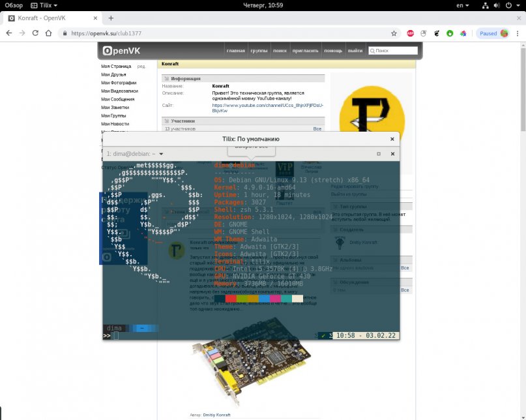Click the browser forward arrow

[22, 33]
